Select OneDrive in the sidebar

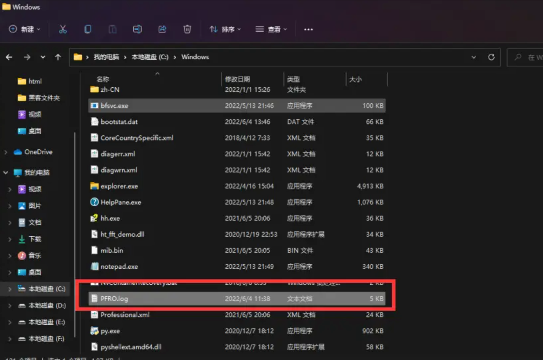(38, 152)
